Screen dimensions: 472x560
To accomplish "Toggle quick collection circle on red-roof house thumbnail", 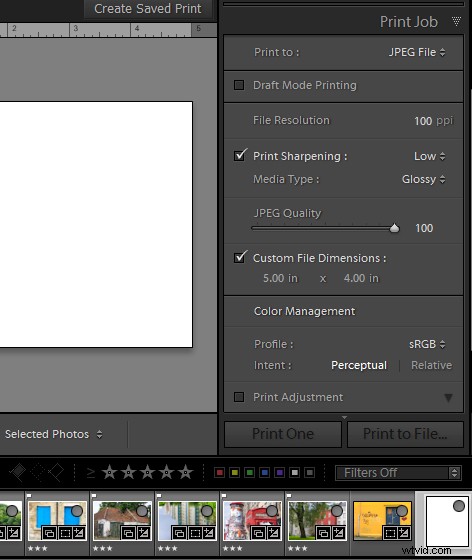I will pos(142,511).
